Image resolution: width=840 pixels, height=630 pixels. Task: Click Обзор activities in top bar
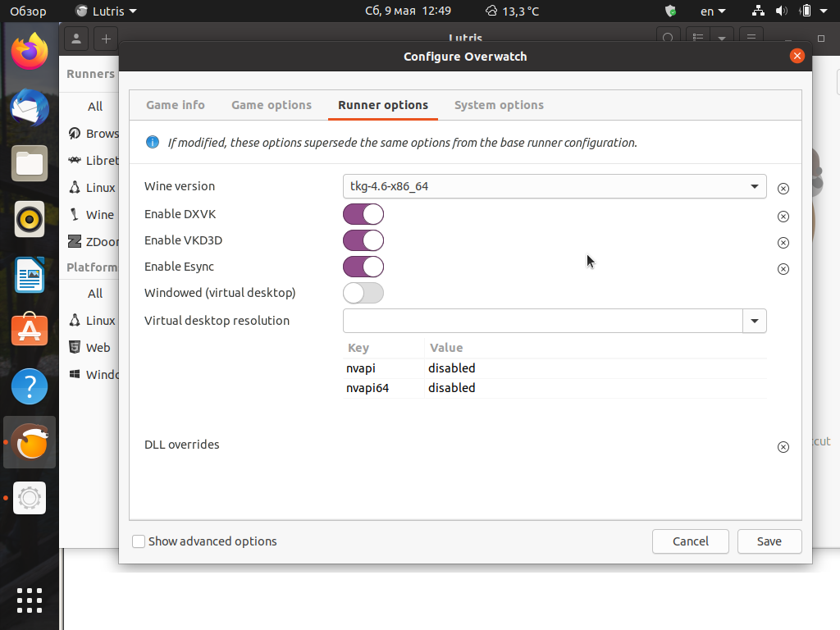tap(28, 11)
